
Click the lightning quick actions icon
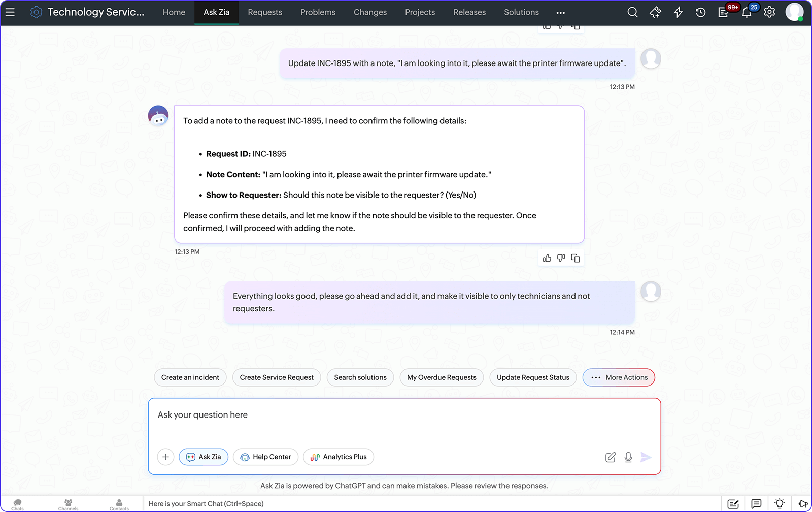pyautogui.click(x=678, y=12)
